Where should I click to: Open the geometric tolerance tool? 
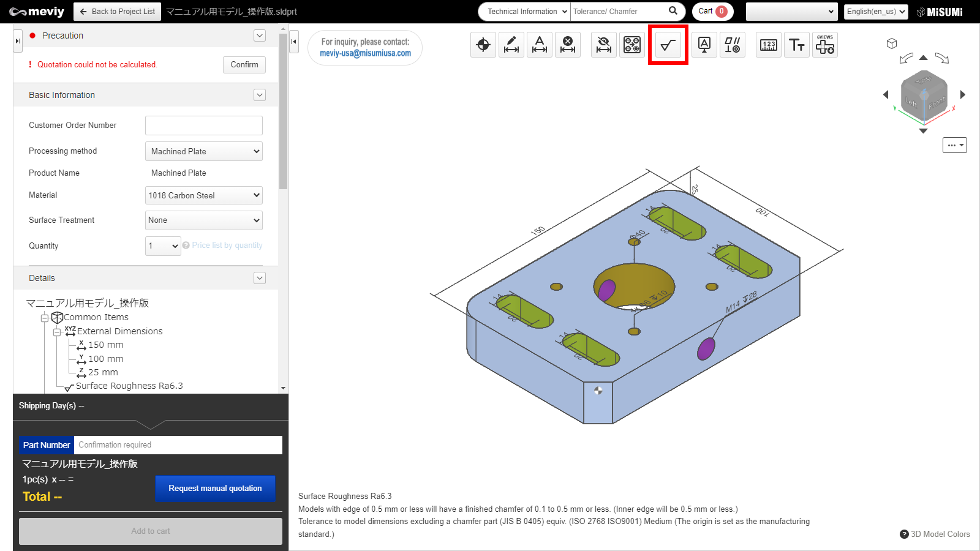coord(733,45)
